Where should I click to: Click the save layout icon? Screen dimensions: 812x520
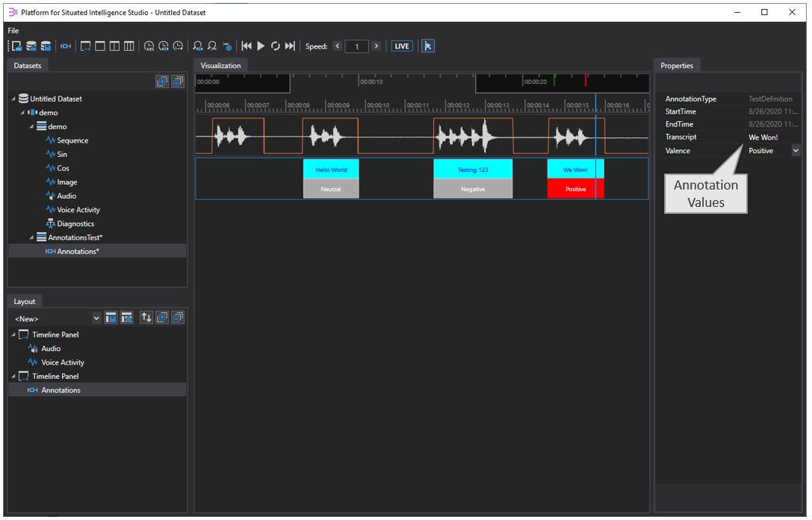tap(111, 318)
